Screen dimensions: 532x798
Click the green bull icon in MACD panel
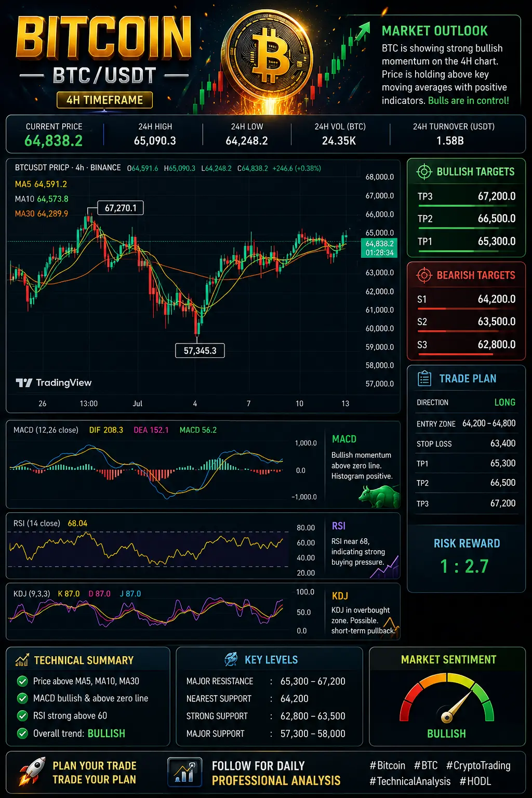pyautogui.click(x=379, y=496)
